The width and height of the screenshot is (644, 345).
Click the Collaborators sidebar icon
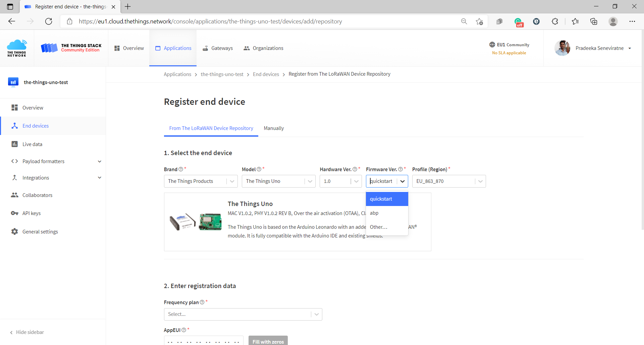(14, 195)
